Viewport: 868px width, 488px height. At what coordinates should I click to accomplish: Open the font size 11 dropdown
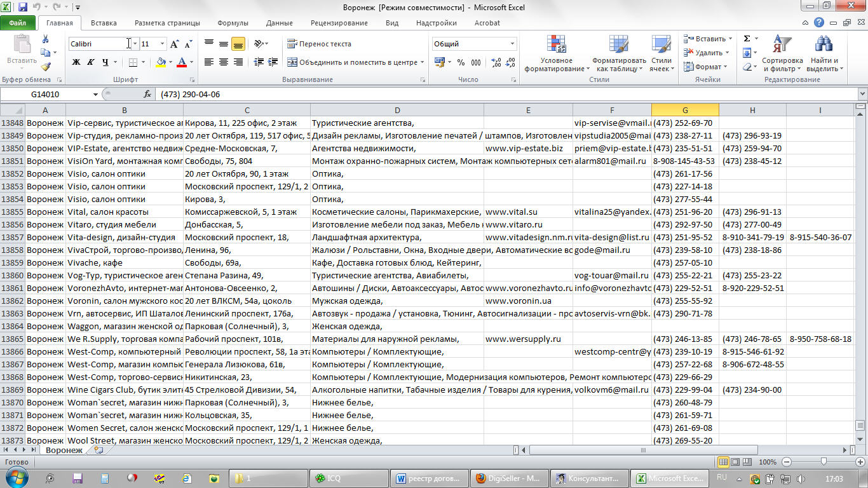(163, 44)
